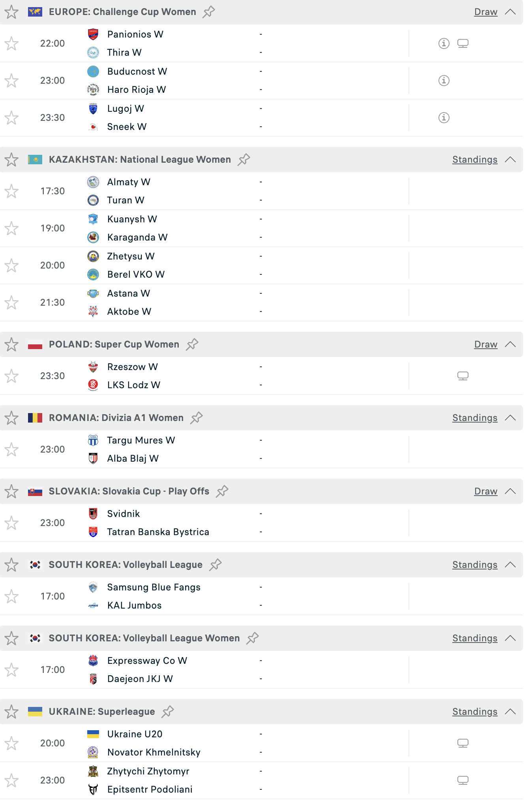Screen dimensions: 532x808
Task: Add SOUTH KOREA Volleyball League to favorites
Action: point(11,565)
